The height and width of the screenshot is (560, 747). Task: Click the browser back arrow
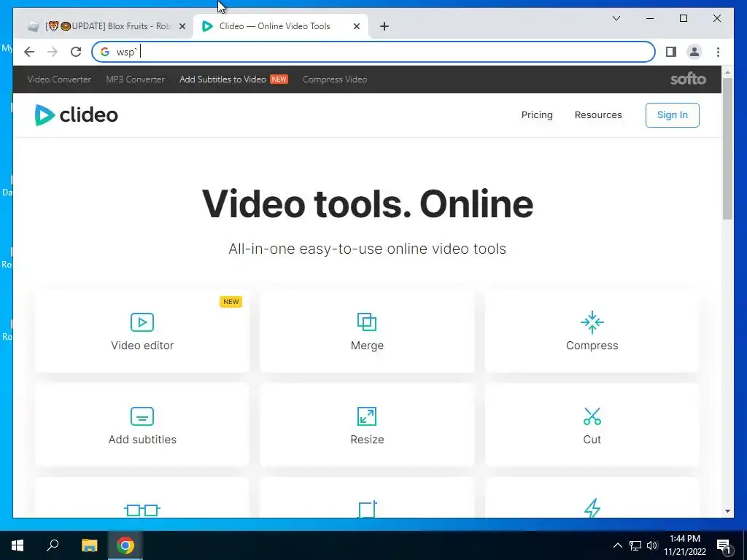tap(29, 52)
